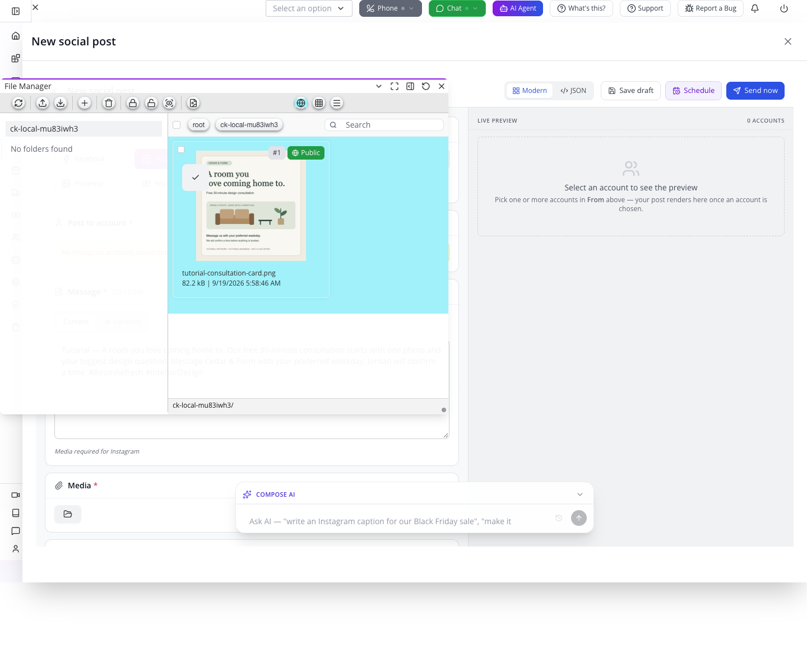
Task: Click the download icon in File Manager toolbar
Action: pos(61,103)
